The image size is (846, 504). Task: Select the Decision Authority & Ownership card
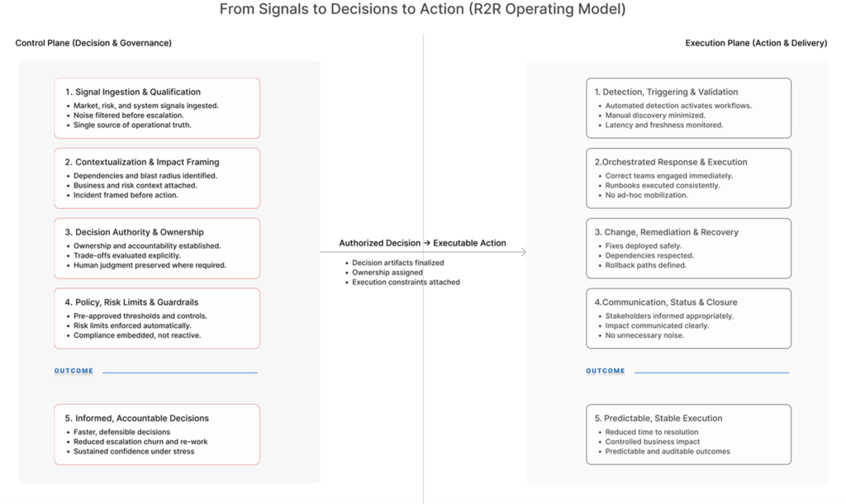point(157,249)
